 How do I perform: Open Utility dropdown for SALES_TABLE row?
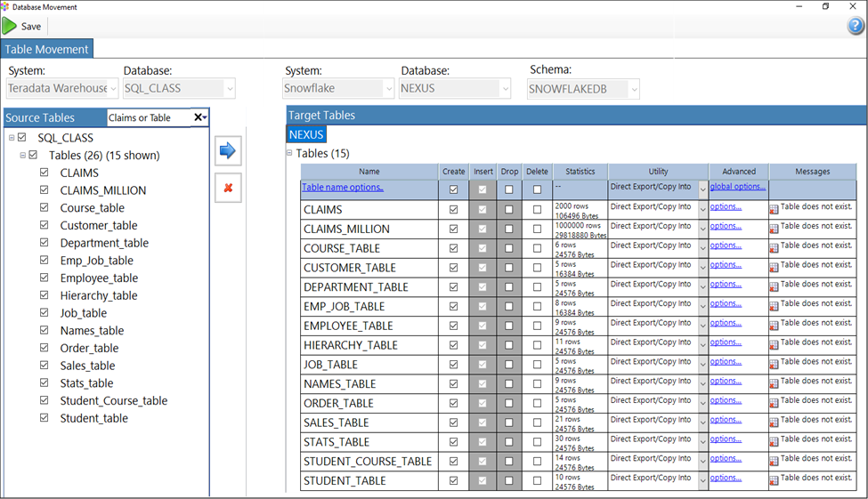[x=702, y=423]
